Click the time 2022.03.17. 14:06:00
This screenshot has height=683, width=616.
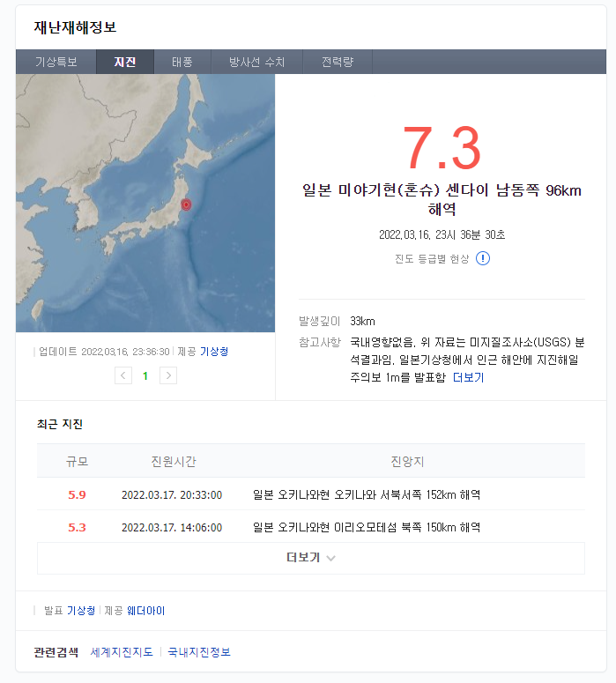point(172,528)
